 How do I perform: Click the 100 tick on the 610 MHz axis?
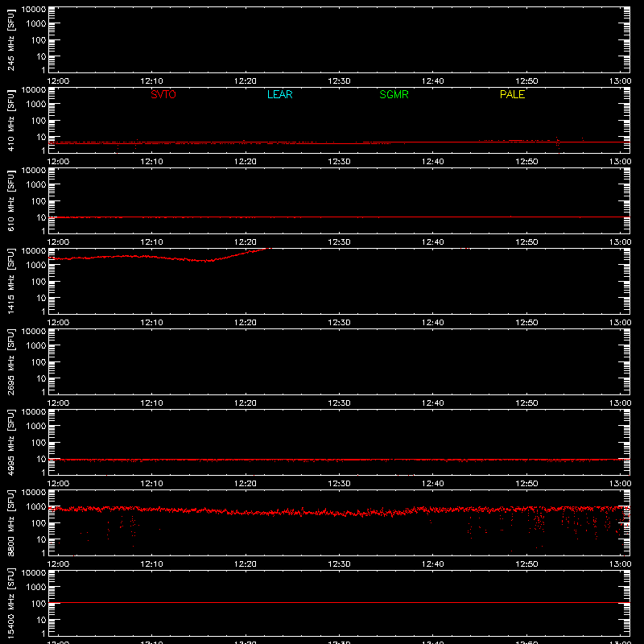coord(39,201)
